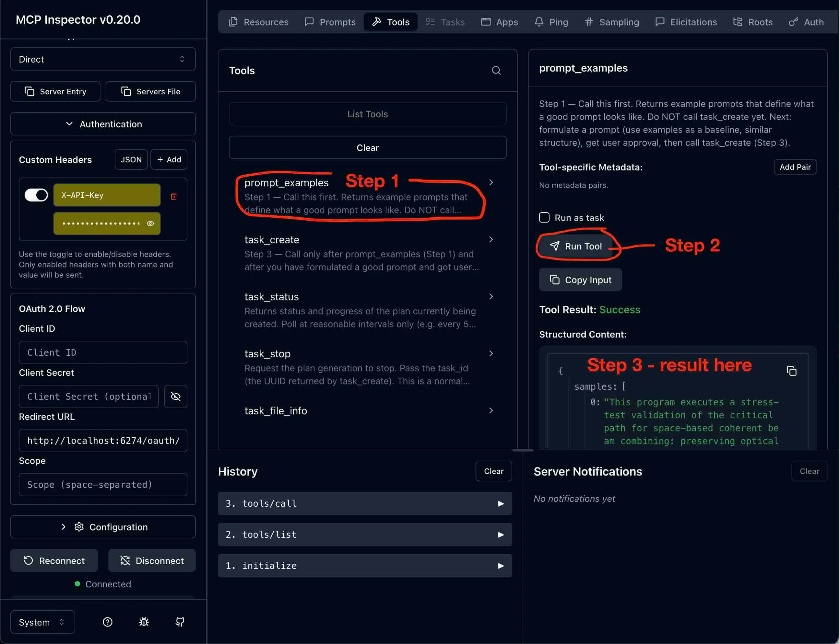Click the List Tools button
The image size is (839, 644).
tap(367, 113)
